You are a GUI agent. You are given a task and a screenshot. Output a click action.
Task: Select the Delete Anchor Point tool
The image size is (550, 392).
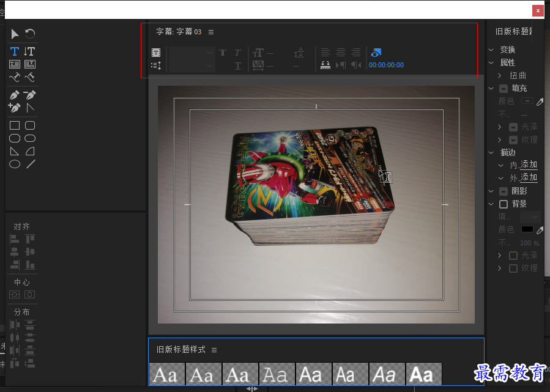point(30,95)
